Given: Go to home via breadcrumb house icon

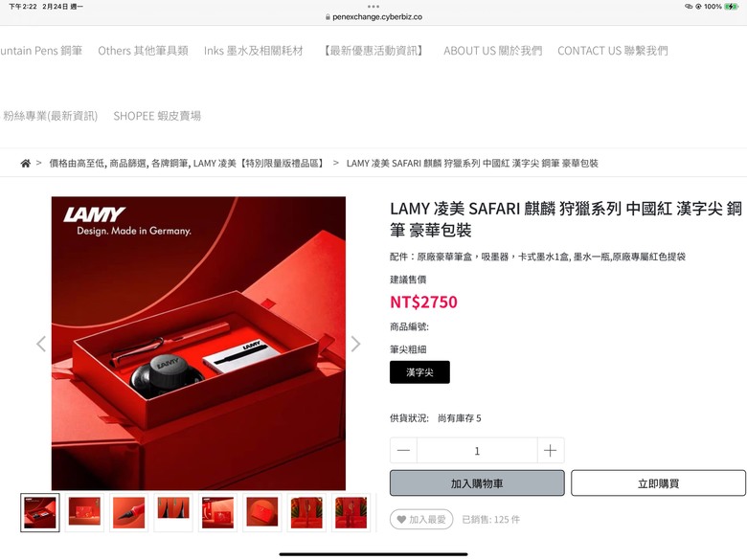Looking at the screenshot, I should click(x=25, y=164).
